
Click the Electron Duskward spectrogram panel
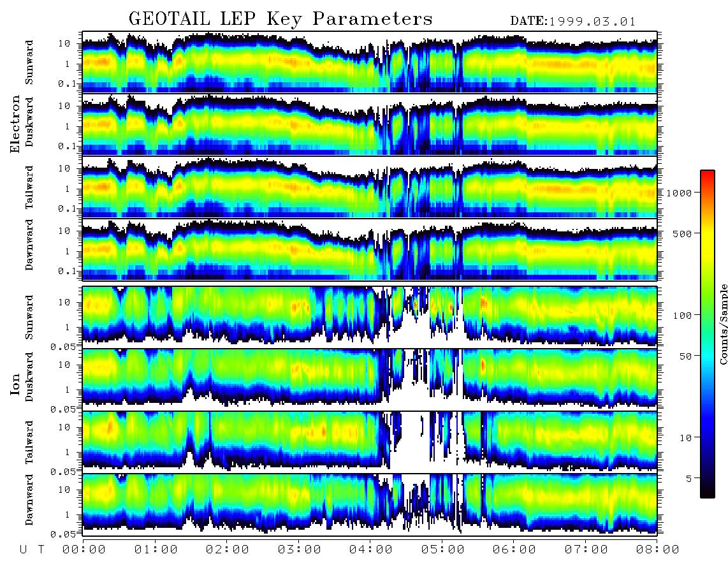[x=370, y=124]
